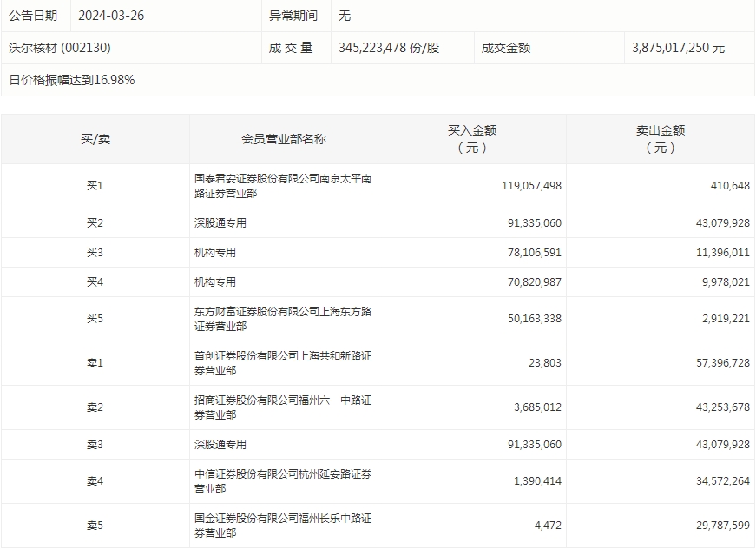Sort by the 买入金额（元）header
The image size is (756, 549).
point(471,139)
